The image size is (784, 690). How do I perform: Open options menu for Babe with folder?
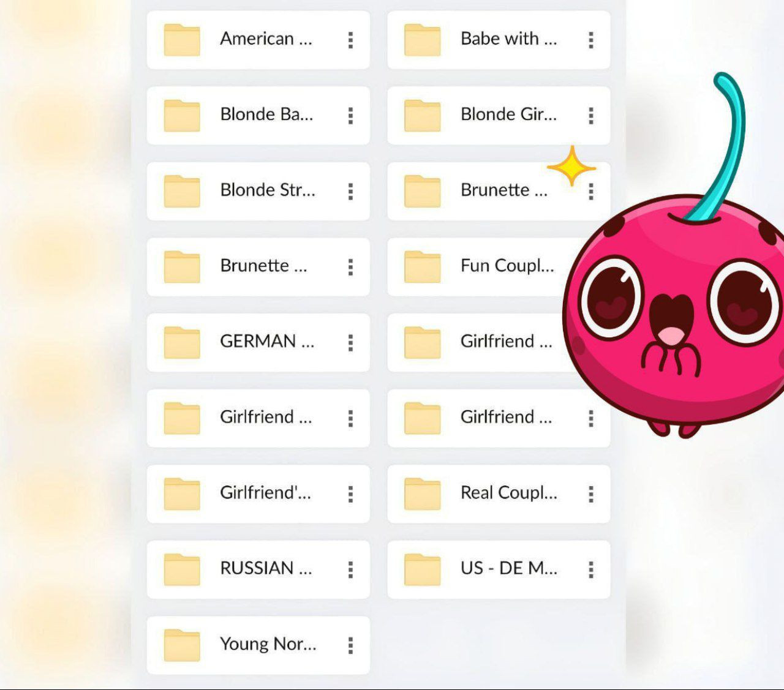591,40
